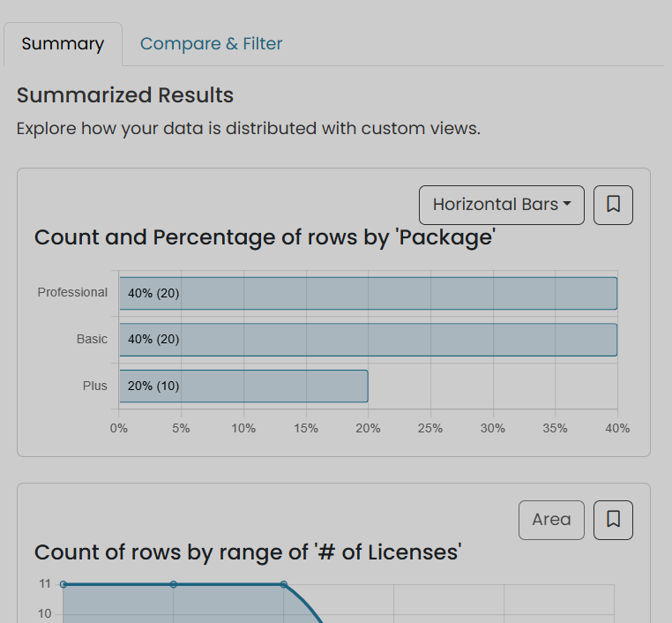Click the middle data point on area chart

tap(174, 584)
